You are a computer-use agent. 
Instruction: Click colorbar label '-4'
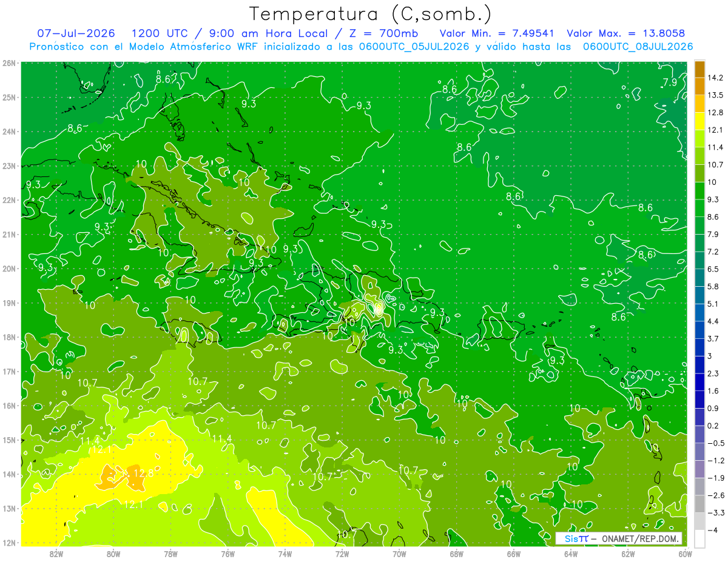[x=712, y=530]
